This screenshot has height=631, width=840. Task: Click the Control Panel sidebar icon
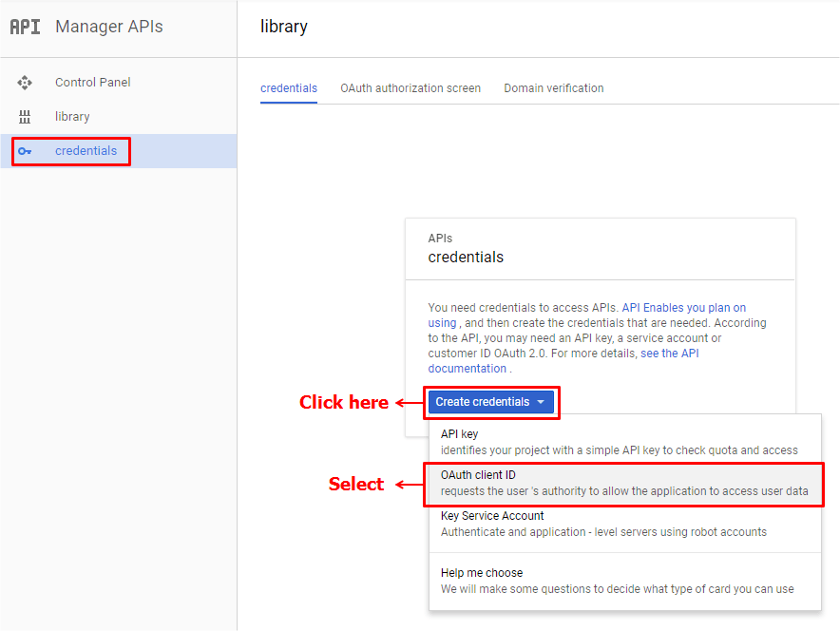(25, 83)
